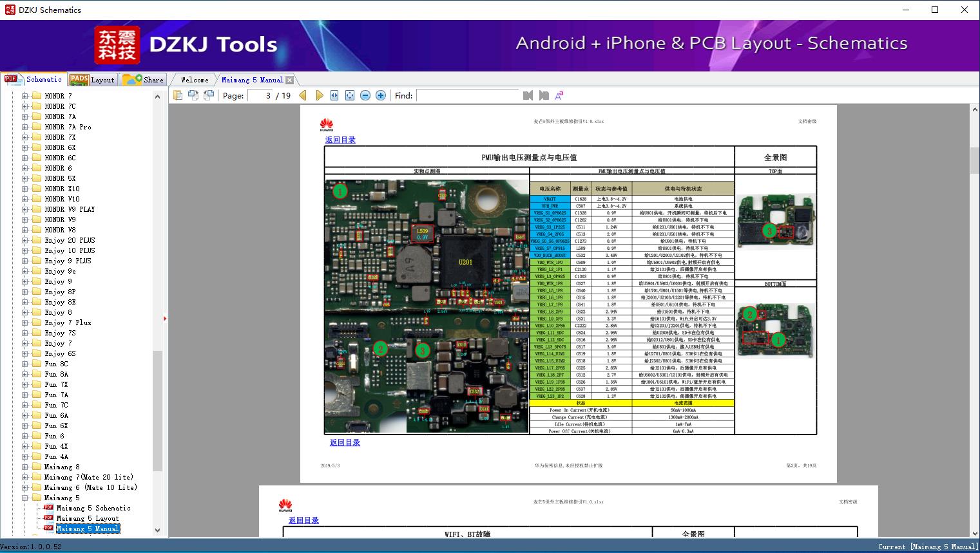Click the find next icon
980x553 pixels.
click(x=544, y=95)
